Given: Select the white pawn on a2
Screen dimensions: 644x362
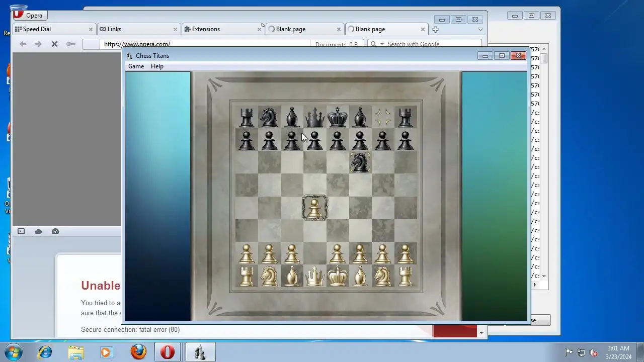Looking at the screenshot, I should point(247,254).
